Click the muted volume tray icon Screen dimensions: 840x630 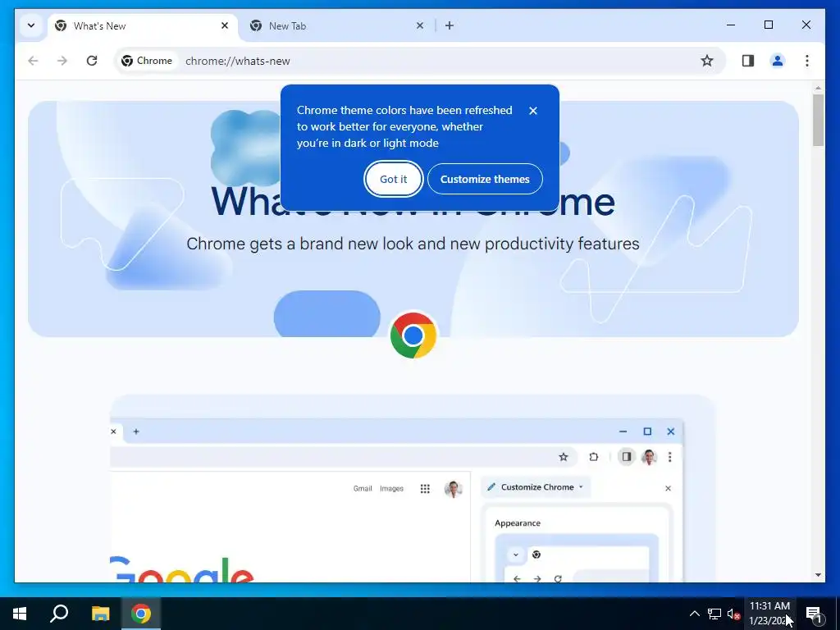733,614
